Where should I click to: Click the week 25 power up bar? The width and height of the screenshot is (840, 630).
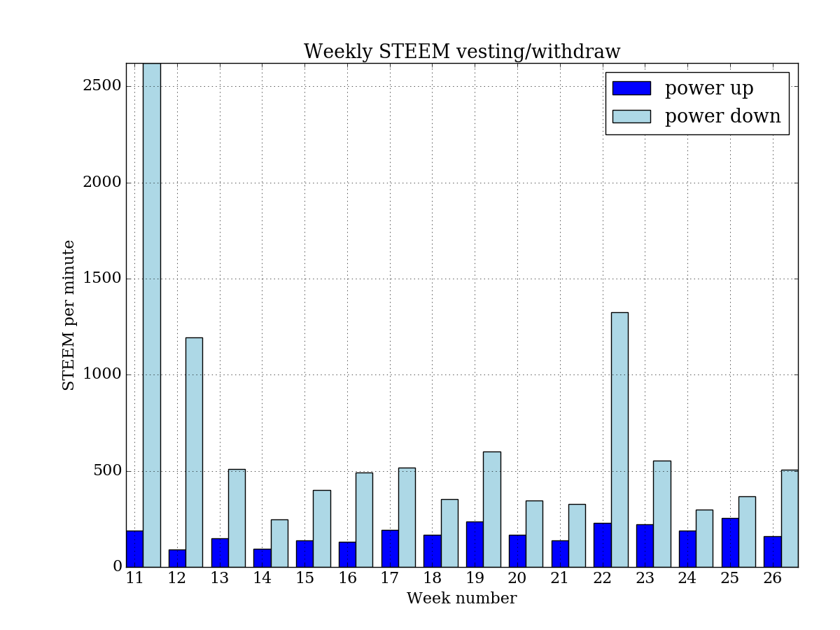click(730, 542)
